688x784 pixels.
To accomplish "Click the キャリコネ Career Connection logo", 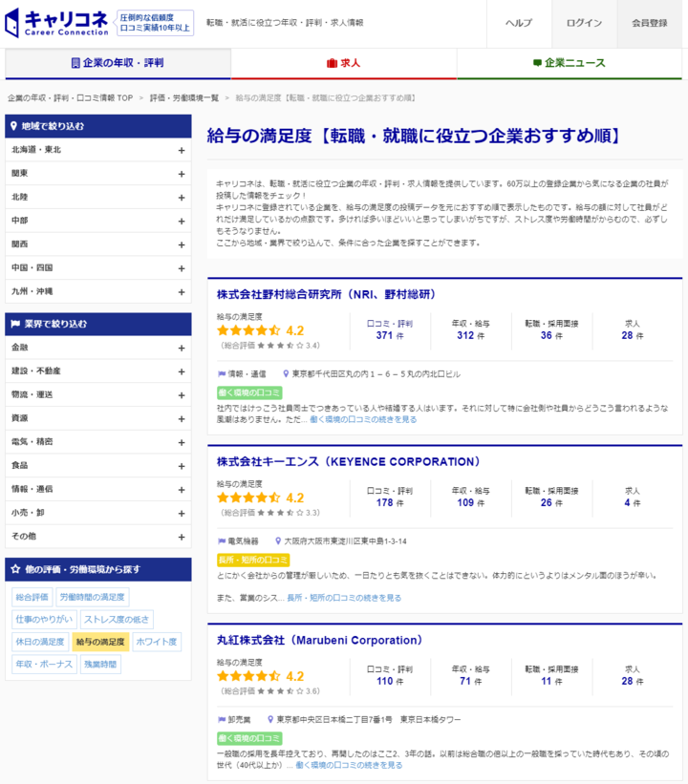I will coord(56,23).
